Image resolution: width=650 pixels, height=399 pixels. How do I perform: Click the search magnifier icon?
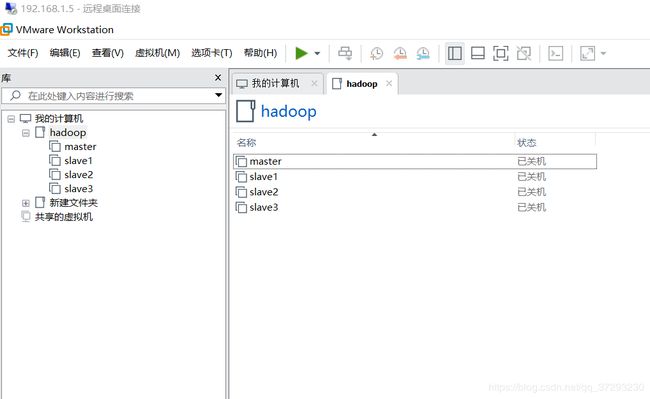[15, 96]
